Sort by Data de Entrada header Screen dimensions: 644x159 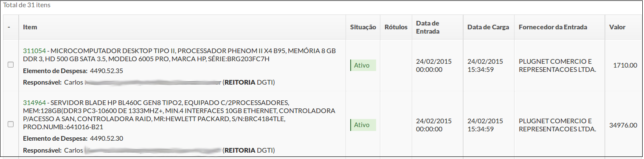[427, 27]
